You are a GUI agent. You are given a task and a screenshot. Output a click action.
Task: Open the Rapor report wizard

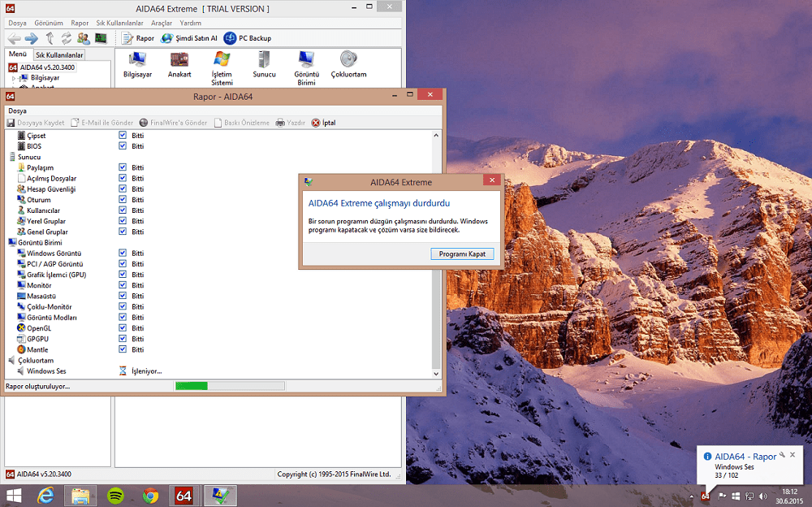tap(138, 38)
